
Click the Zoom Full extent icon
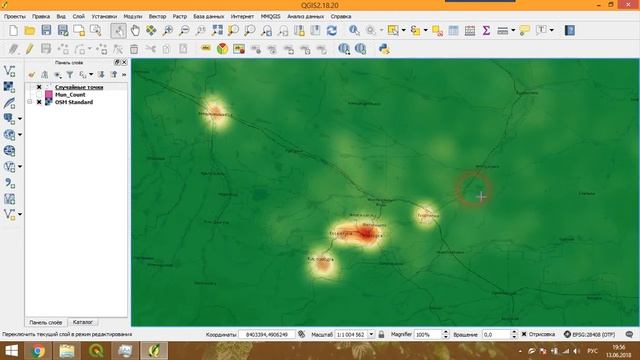coord(217,30)
